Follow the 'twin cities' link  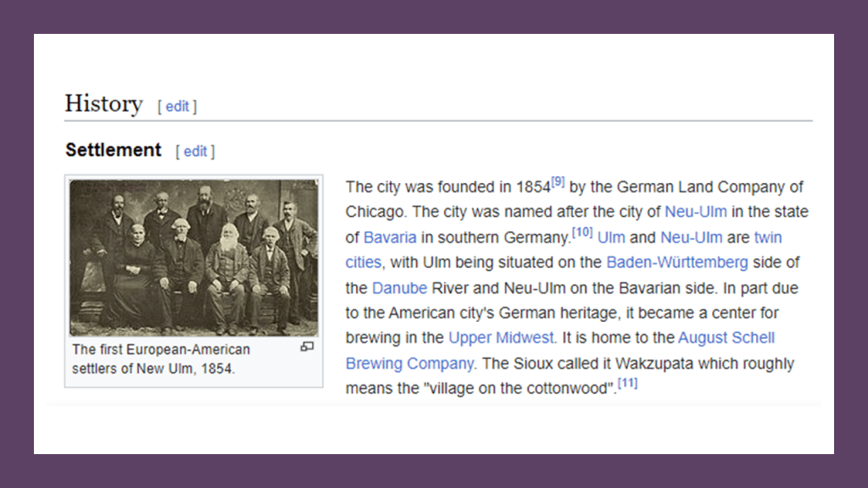click(x=767, y=237)
